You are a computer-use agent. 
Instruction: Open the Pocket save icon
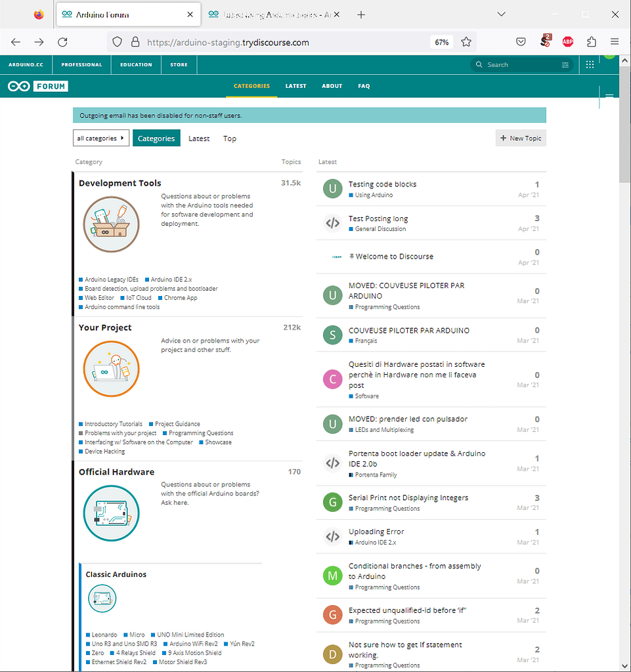(521, 42)
